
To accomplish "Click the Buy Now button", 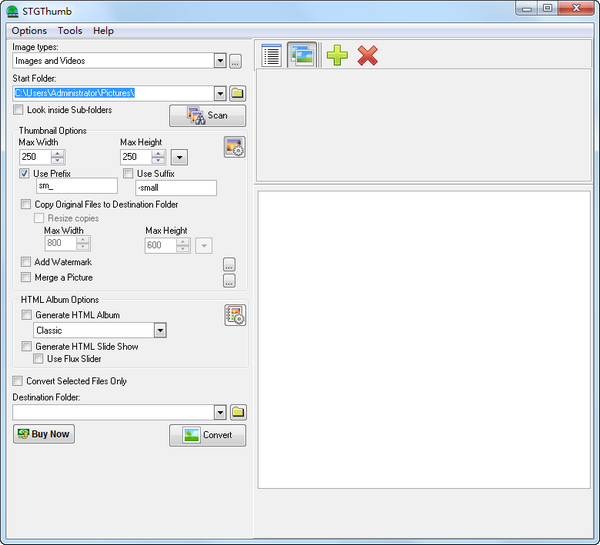I will click(44, 434).
